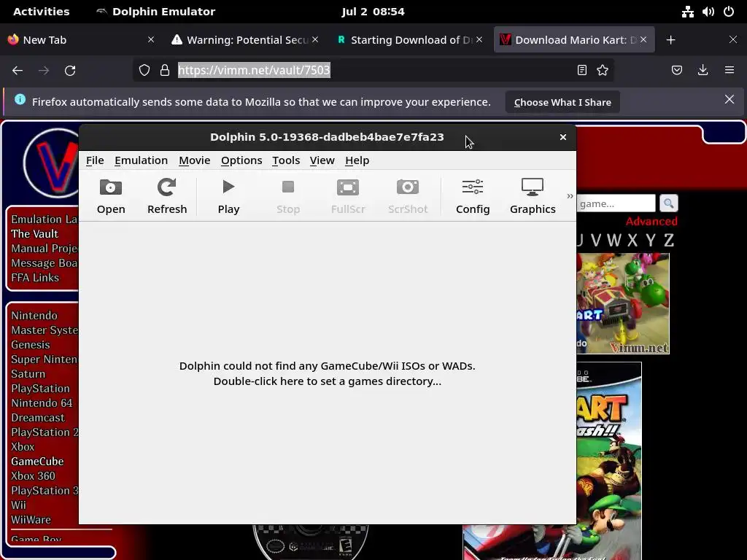The width and height of the screenshot is (747, 560).
Task: Close the New Tab tab
Action: (151, 40)
